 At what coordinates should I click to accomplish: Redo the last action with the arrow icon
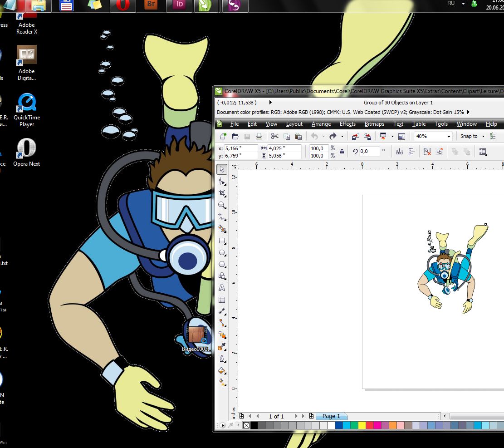point(333,136)
